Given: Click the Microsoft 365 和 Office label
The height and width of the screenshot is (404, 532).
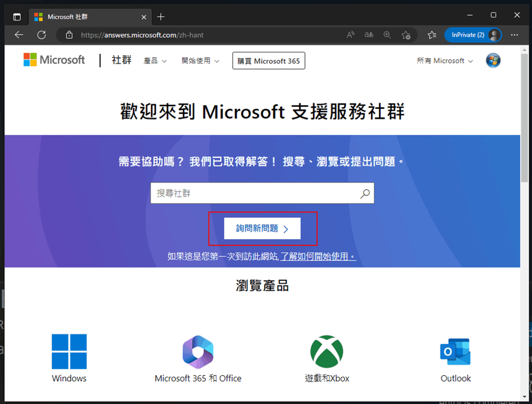Looking at the screenshot, I should (x=198, y=378).
